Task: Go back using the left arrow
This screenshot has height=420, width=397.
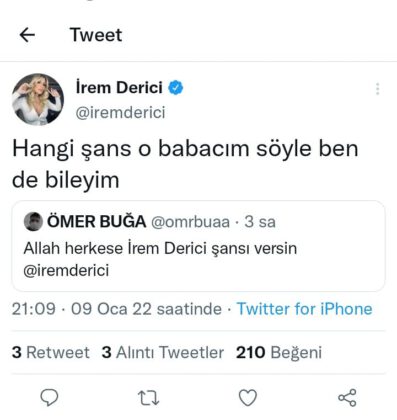Action: point(27,35)
